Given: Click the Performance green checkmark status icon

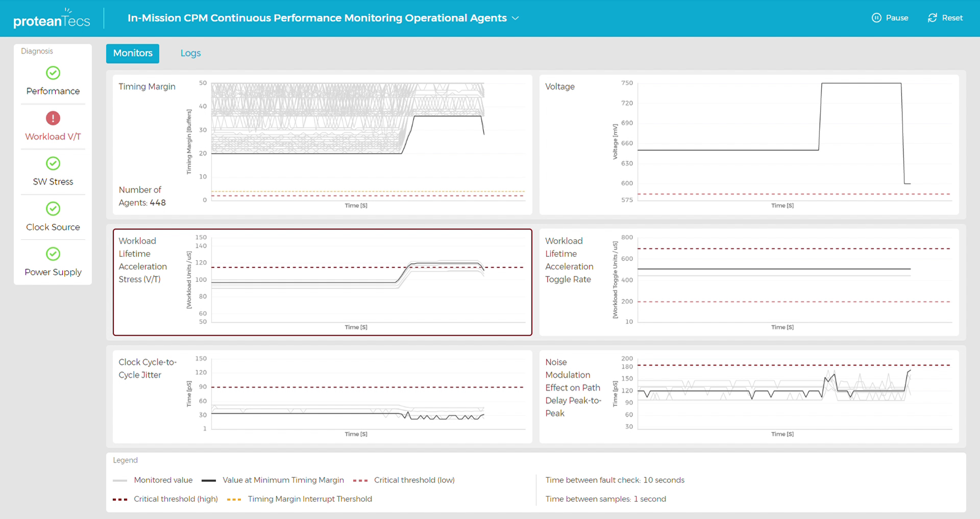Looking at the screenshot, I should pos(53,73).
